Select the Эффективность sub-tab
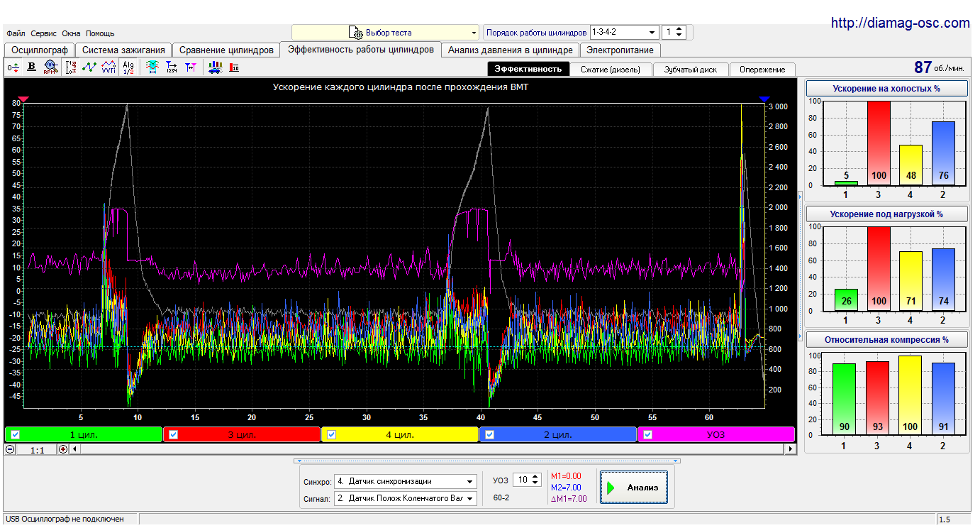This screenshot has width=980, height=528. click(528, 69)
